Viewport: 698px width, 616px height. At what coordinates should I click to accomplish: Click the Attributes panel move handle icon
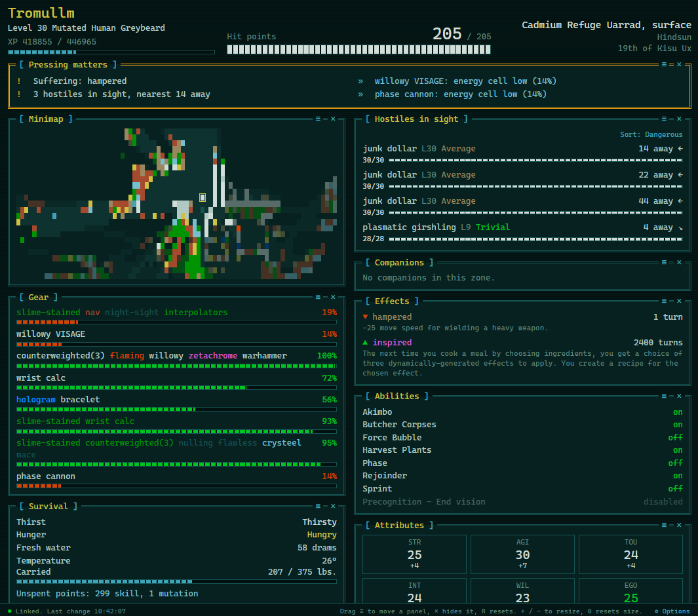coord(664,525)
